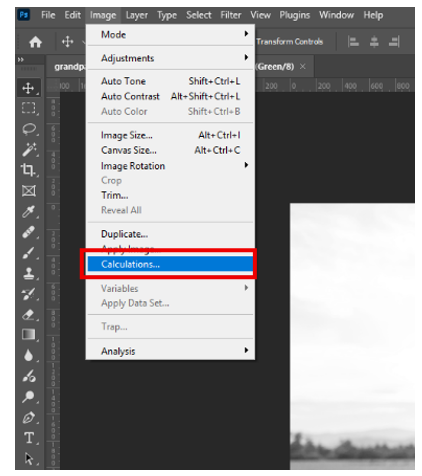Click the Align horizontal centers icon
The image size is (422, 476).
[374, 42]
